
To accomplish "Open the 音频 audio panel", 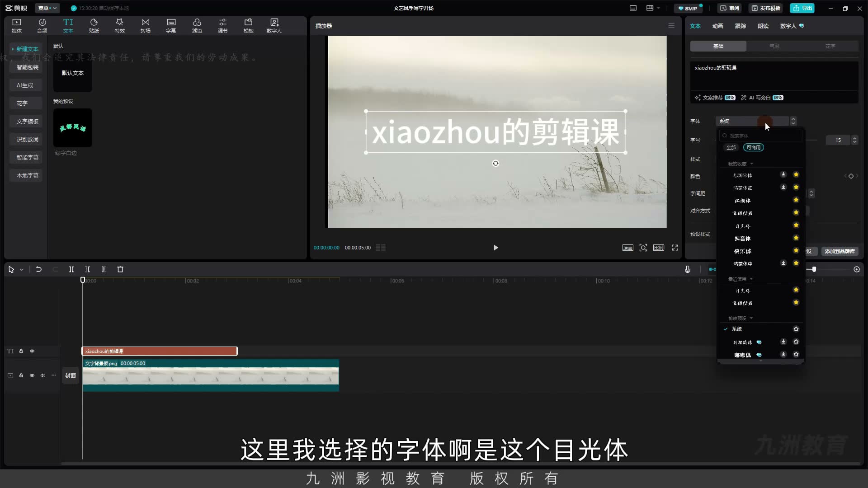I will pyautogui.click(x=42, y=26).
